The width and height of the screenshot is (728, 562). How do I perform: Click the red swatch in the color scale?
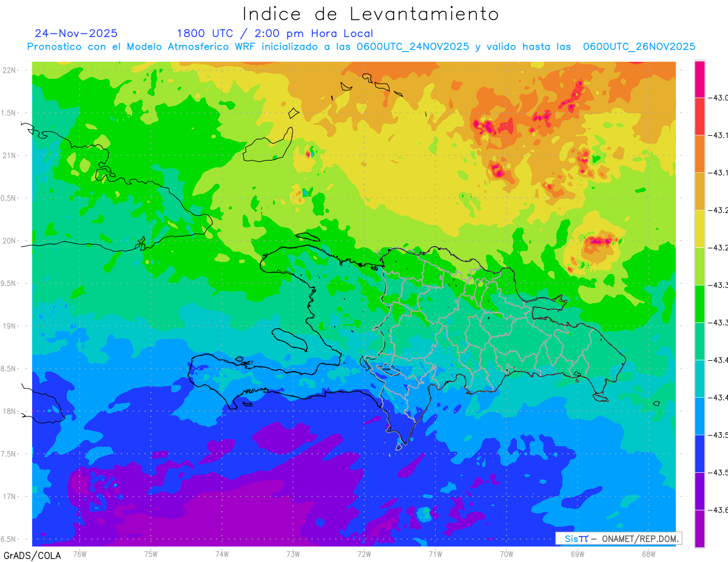(699, 116)
